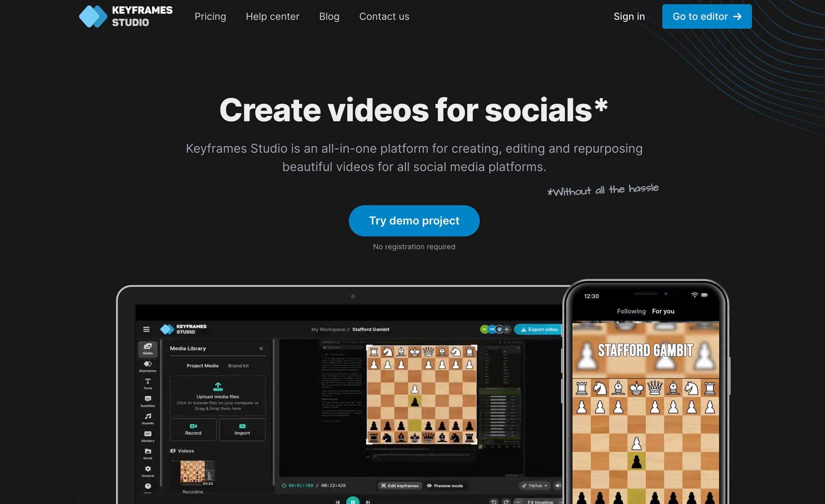Click the Sign in link

tap(629, 16)
